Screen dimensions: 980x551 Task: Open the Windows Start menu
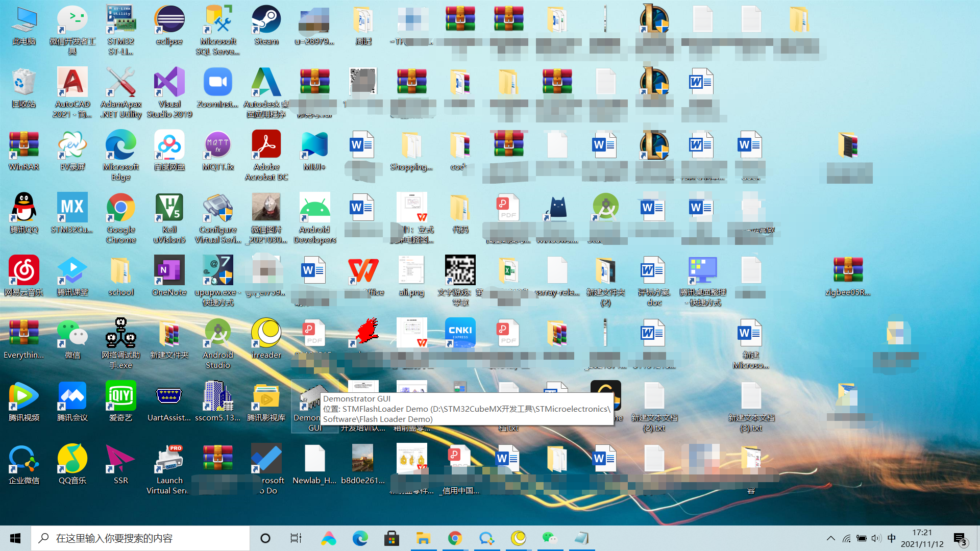[15, 538]
